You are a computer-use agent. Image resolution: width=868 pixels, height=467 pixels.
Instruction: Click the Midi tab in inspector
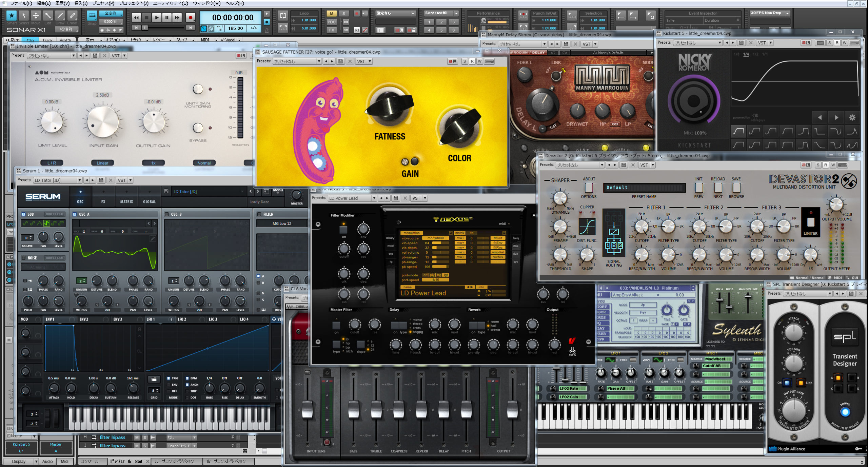coord(64,461)
